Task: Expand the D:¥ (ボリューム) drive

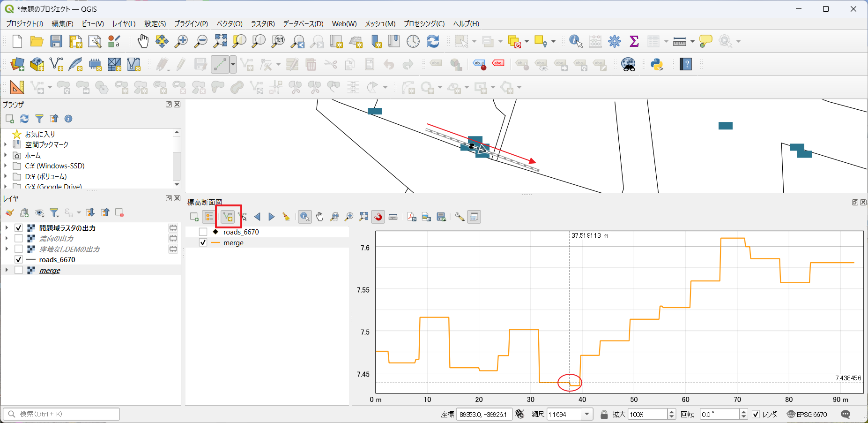Action: click(x=6, y=176)
